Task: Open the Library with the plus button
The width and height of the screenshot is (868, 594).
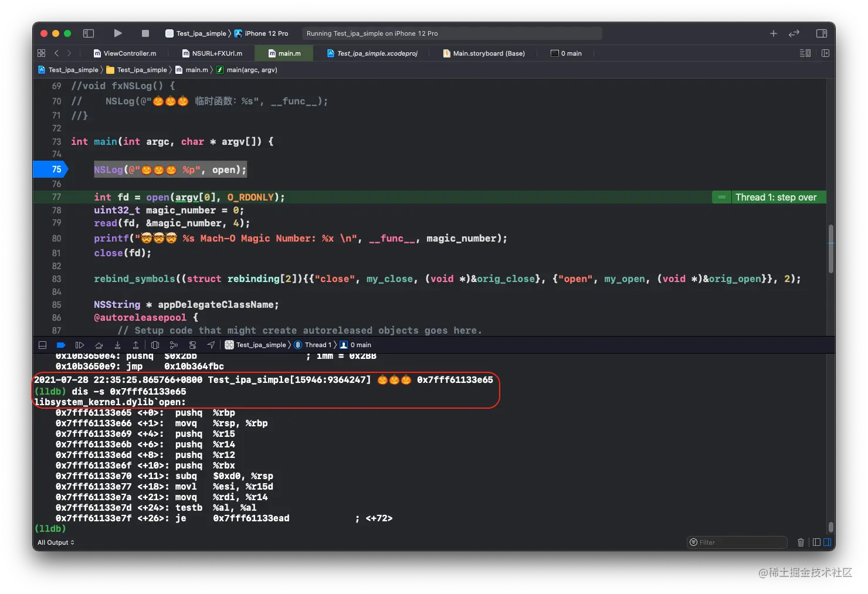Action: point(774,33)
